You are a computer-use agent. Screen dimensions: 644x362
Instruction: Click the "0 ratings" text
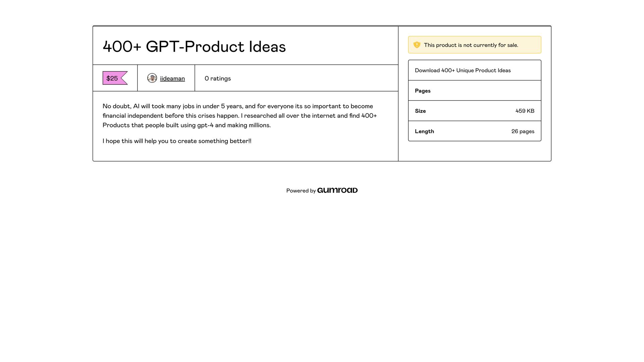[x=218, y=78]
